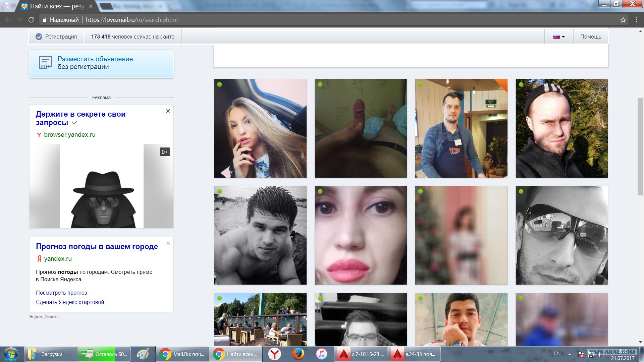Launch Firefox from the taskbar
644x362 pixels.
(298, 354)
